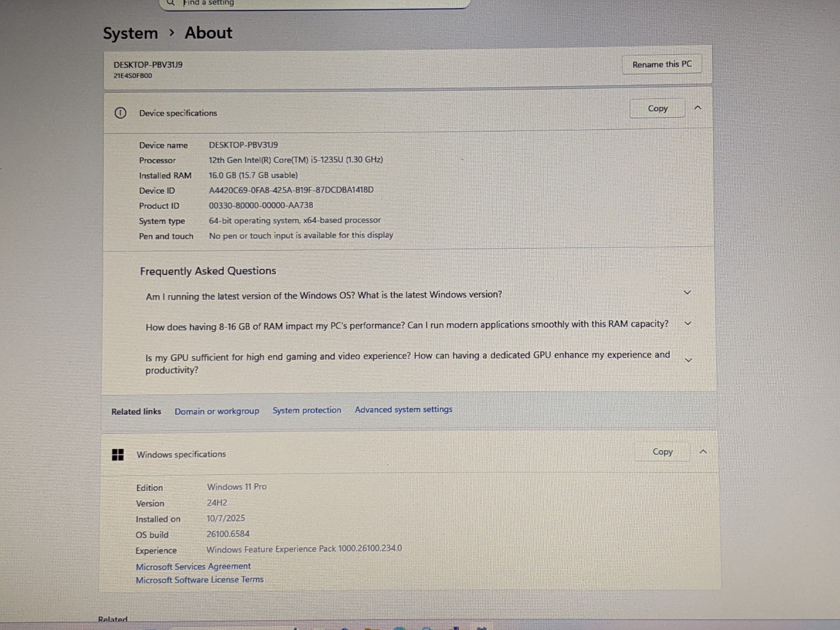Copy the Device specifications

657,108
